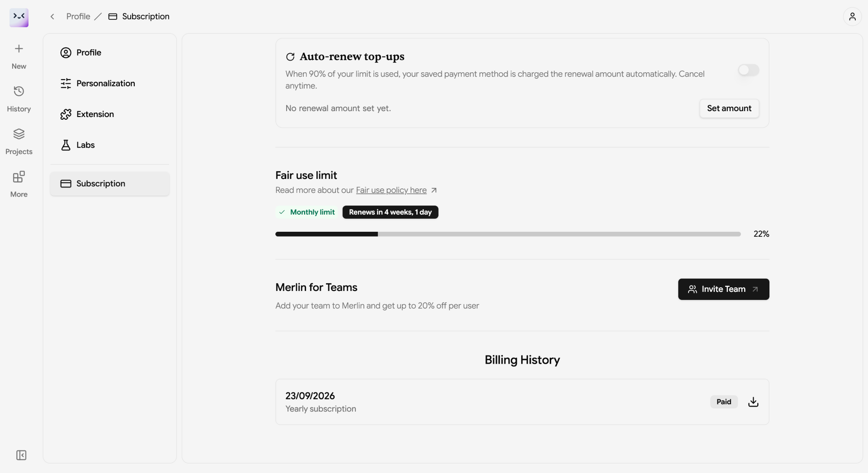Click the Set amount button

729,108
